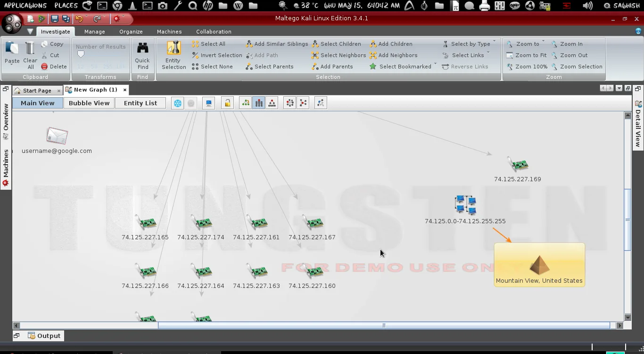The height and width of the screenshot is (354, 644).
Task: Open the Collaboration ribbon tab
Action: [214, 32]
